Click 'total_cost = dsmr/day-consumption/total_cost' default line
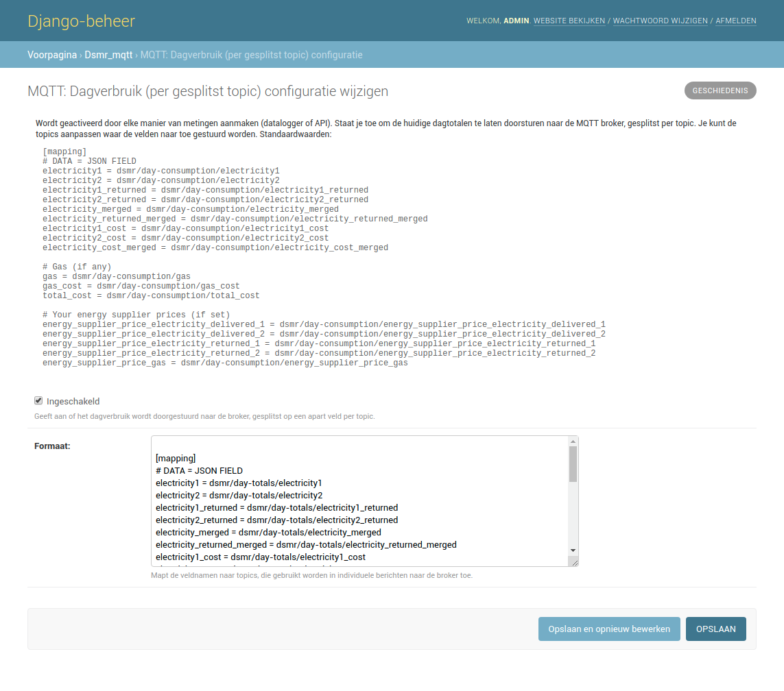Image resolution: width=784 pixels, height=691 pixels. [x=151, y=295]
